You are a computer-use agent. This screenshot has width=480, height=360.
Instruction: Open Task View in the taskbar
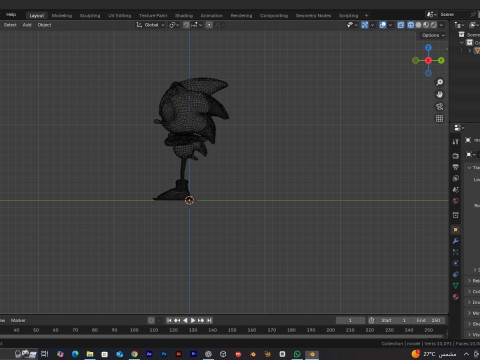tap(44, 354)
